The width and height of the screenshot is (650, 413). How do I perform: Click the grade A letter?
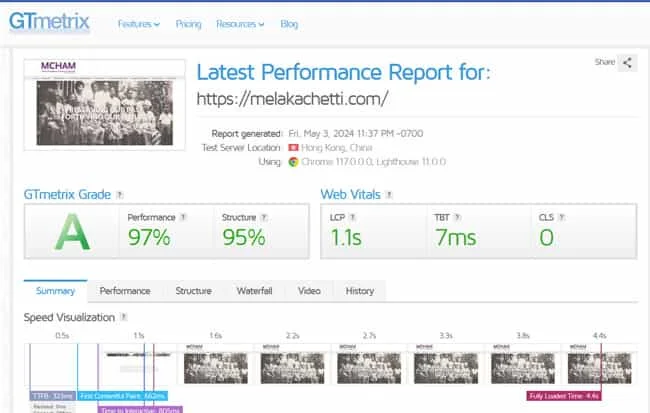72,232
